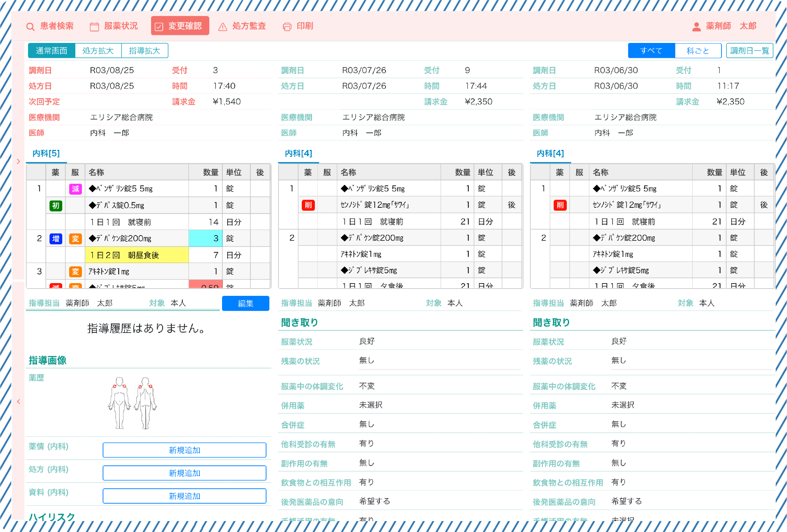Click 次回予定 field label
787x532 pixels.
click(44, 102)
